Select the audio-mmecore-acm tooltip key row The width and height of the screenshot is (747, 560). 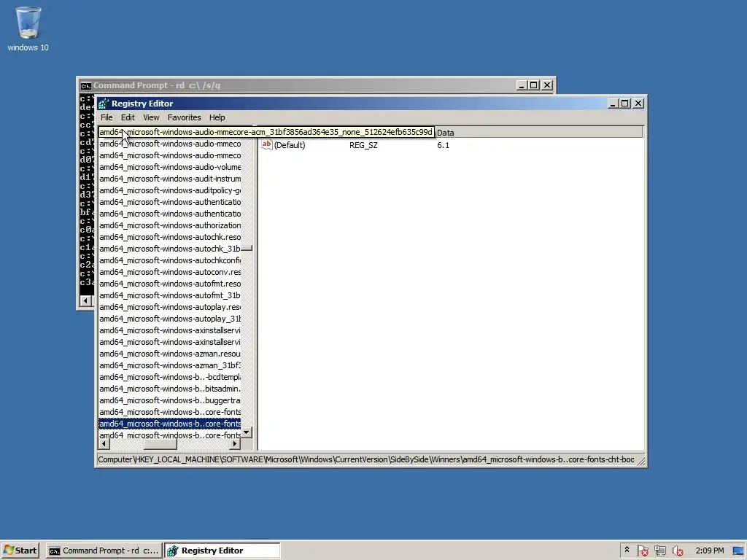(266, 132)
